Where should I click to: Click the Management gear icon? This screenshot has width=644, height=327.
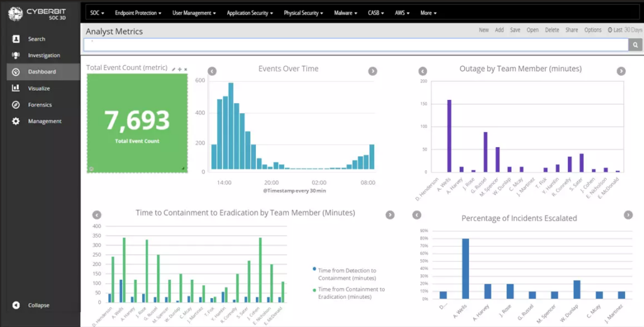coord(16,121)
